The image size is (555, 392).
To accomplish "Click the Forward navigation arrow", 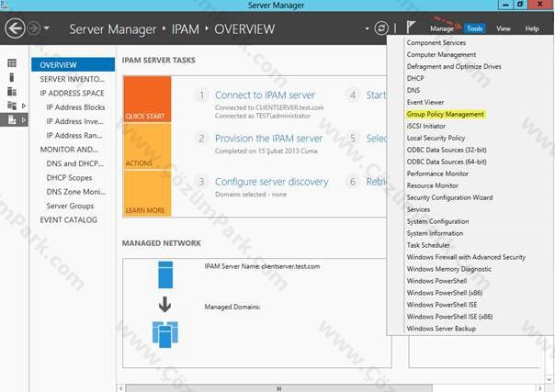I will 34,28.
